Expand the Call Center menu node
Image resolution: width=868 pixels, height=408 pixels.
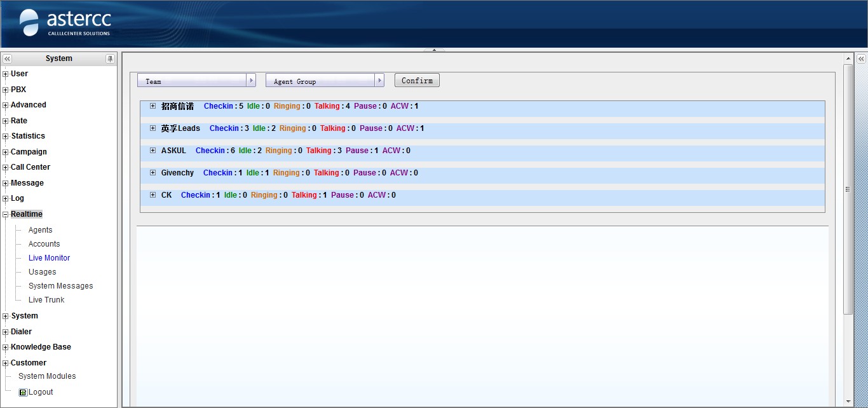point(6,168)
